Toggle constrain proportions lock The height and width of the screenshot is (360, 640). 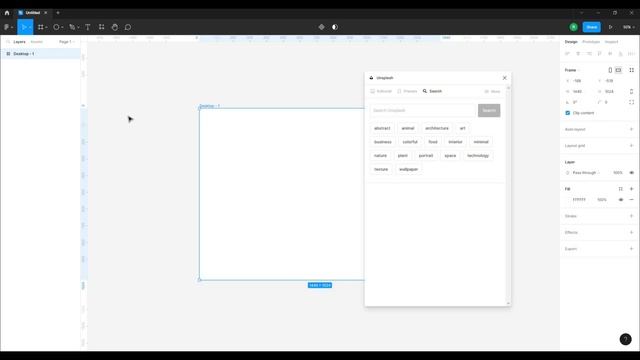(631, 91)
